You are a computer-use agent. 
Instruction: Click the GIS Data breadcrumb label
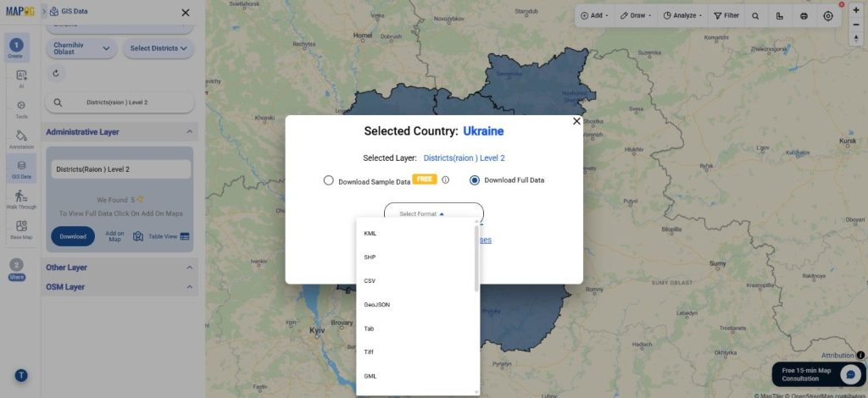coord(75,11)
